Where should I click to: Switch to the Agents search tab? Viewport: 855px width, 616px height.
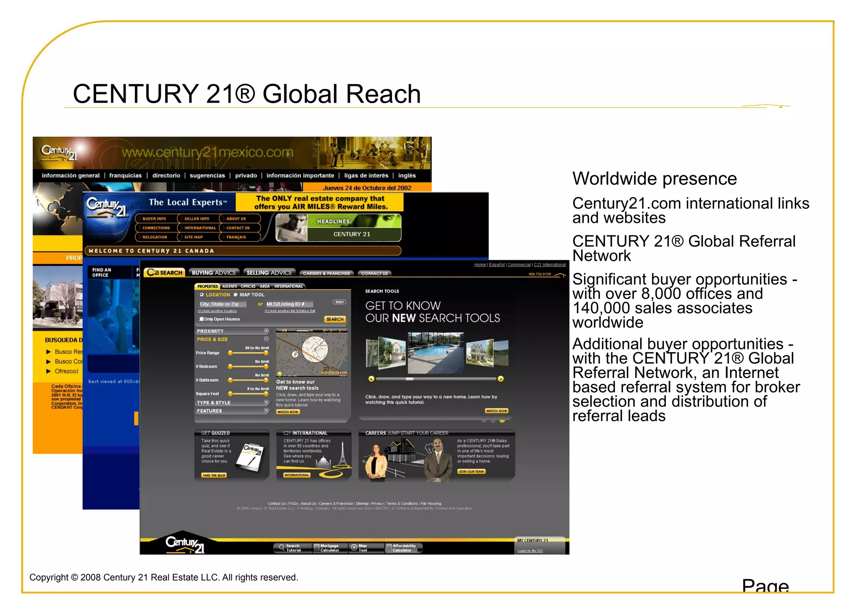(229, 286)
